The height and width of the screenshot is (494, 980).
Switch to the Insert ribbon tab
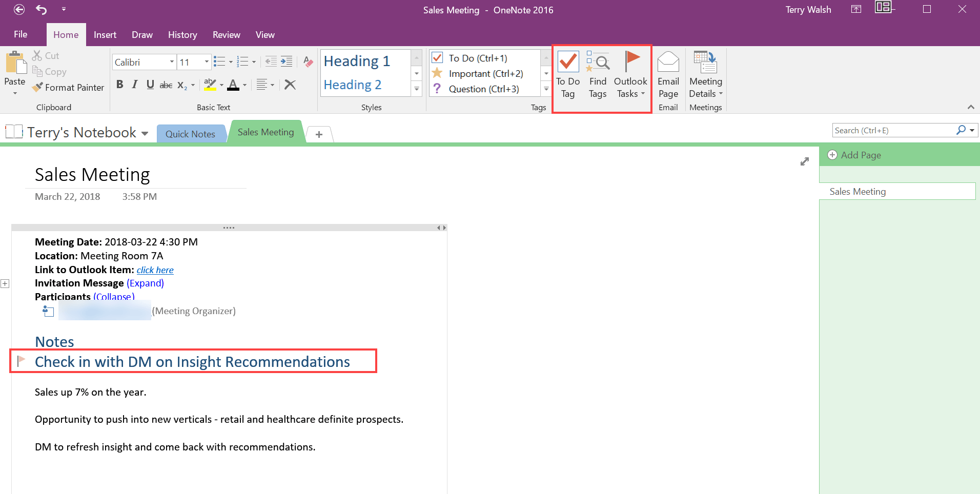point(105,35)
